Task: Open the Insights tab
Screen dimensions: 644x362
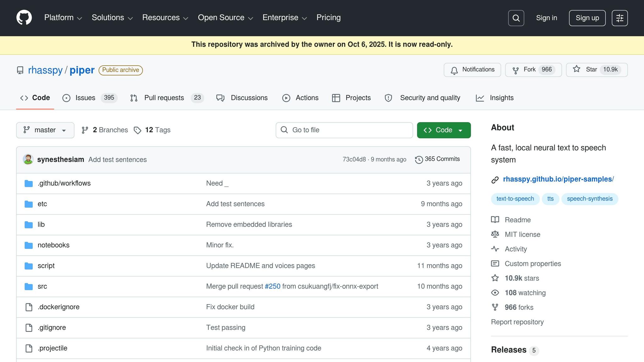Action: point(495,98)
